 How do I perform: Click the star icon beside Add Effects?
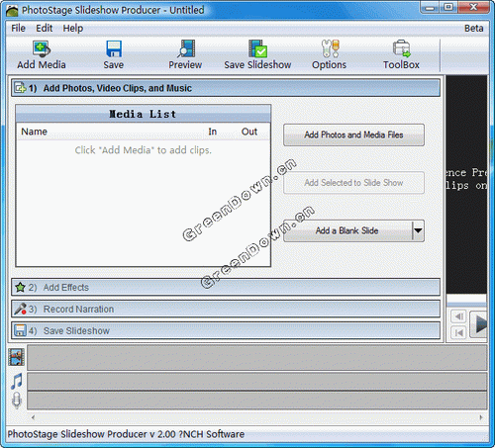20,287
